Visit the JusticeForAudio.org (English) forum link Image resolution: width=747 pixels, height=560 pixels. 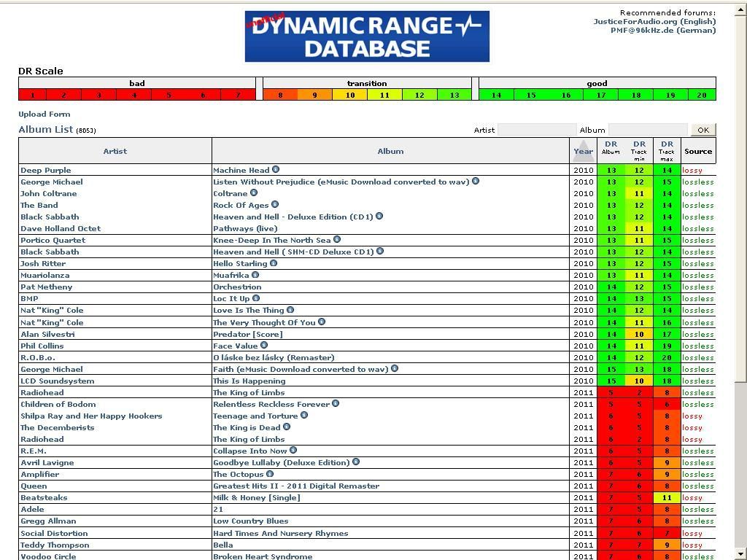pos(654,21)
